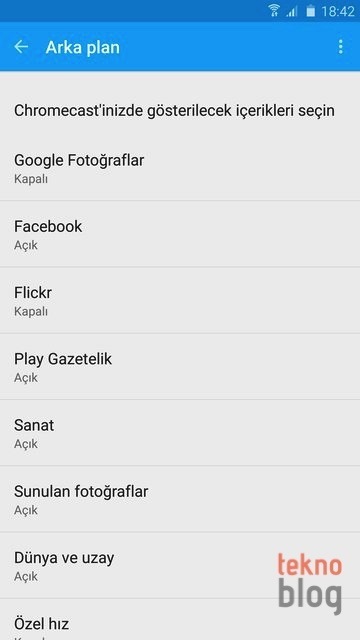360x640 pixels.
Task: Tap the signal strength icon
Action: point(292,11)
